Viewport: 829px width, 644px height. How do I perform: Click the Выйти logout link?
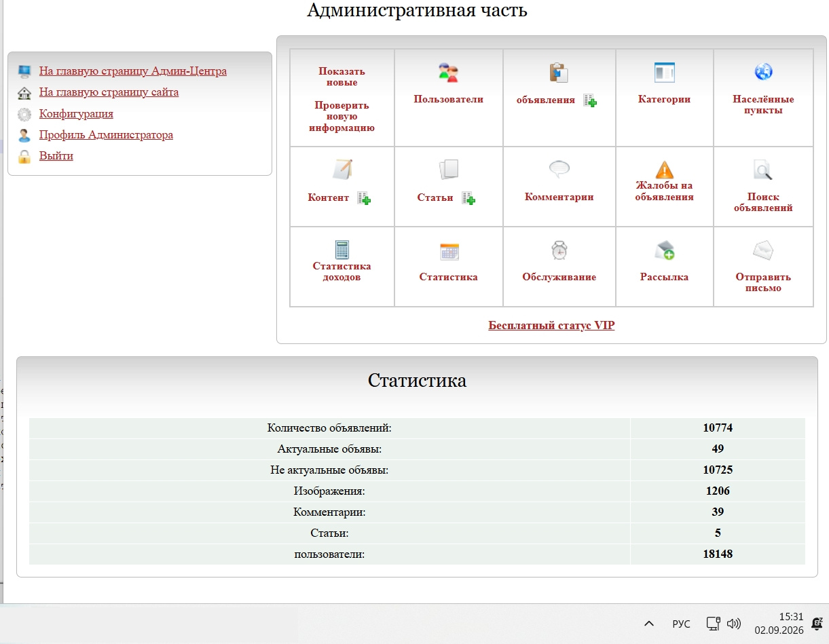[56, 155]
